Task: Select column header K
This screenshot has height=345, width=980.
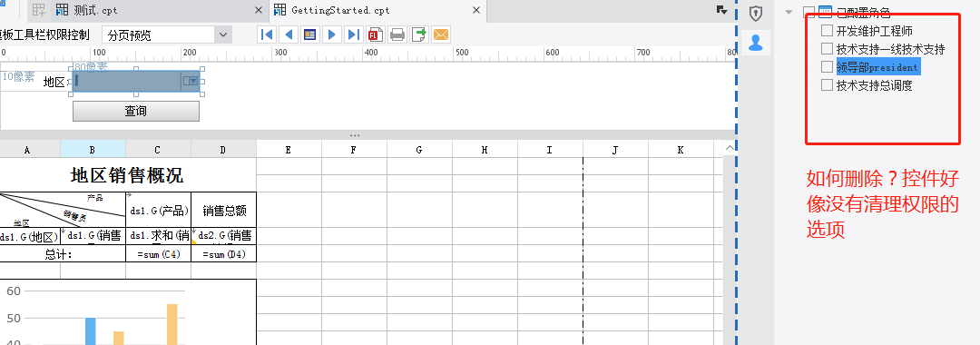Action: click(x=681, y=149)
